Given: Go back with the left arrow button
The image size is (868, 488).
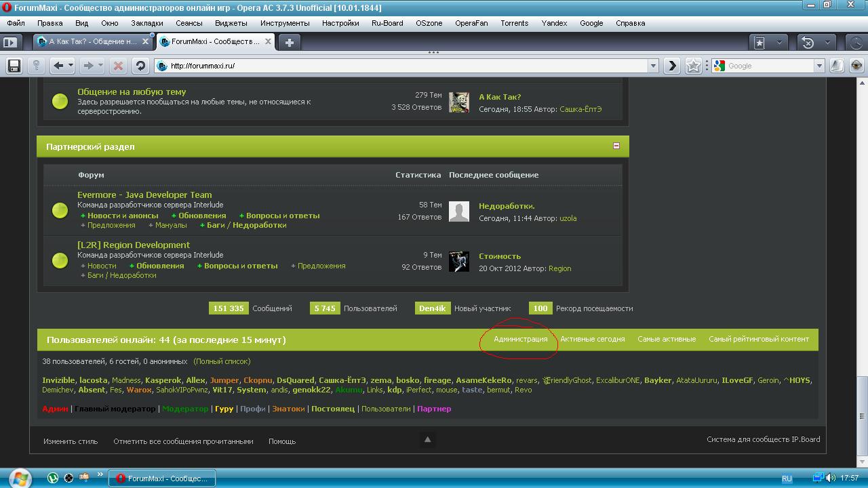Looking at the screenshot, I should pos(58,66).
